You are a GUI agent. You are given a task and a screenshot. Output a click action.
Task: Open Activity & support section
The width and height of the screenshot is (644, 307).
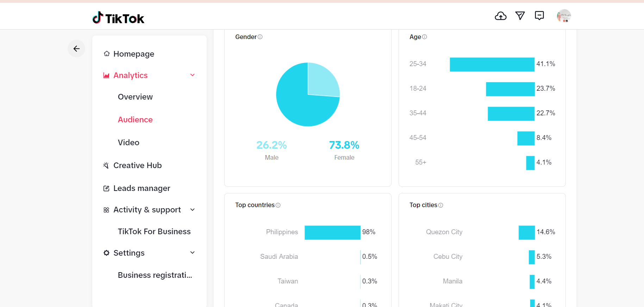147,210
